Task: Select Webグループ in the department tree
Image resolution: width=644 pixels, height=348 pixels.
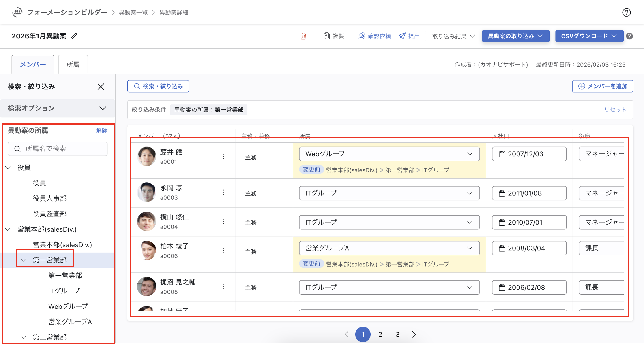Action: point(68,306)
